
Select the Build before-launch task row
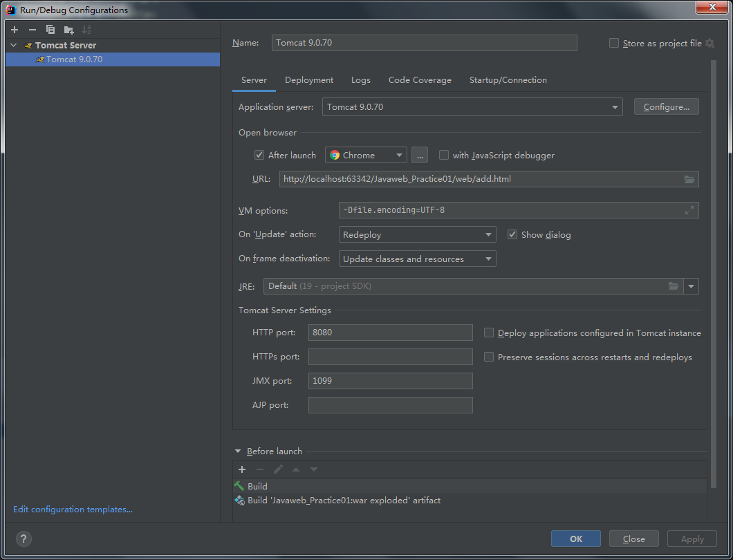click(x=470, y=486)
